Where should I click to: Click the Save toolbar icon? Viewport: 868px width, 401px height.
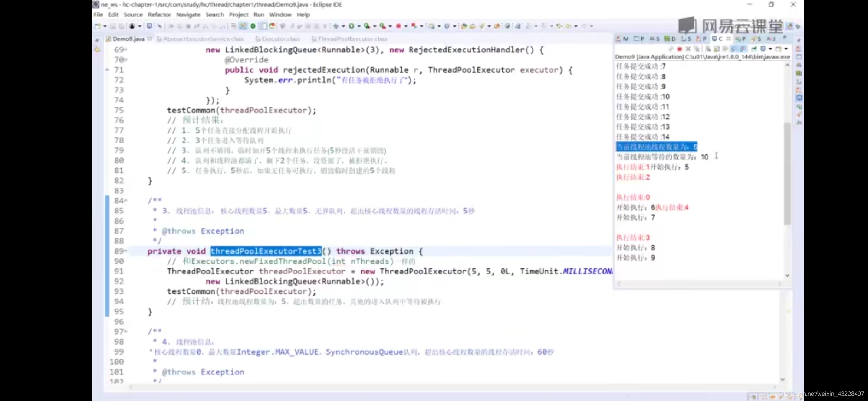coord(113,26)
